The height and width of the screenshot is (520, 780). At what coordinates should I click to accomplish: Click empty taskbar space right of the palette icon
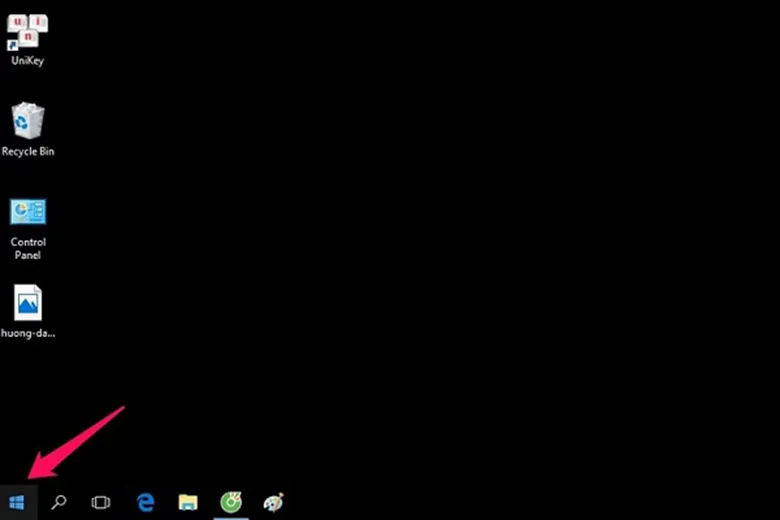click(x=500, y=502)
